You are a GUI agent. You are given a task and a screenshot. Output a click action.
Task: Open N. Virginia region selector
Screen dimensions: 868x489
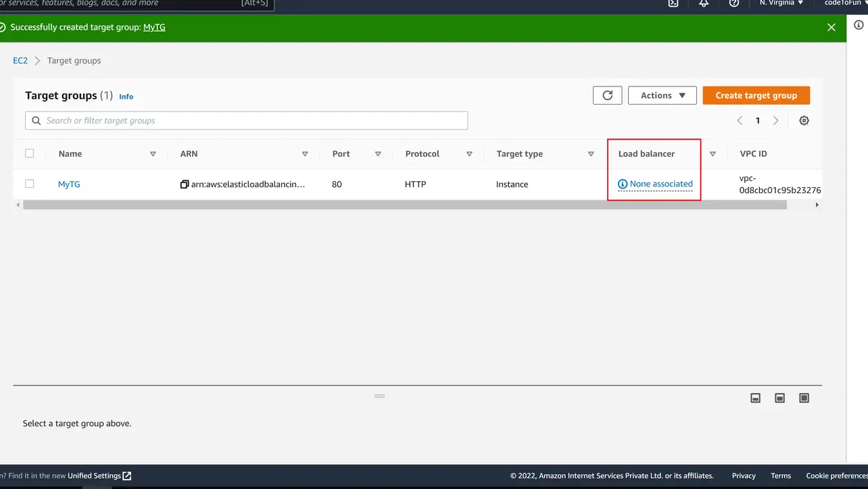pos(781,3)
